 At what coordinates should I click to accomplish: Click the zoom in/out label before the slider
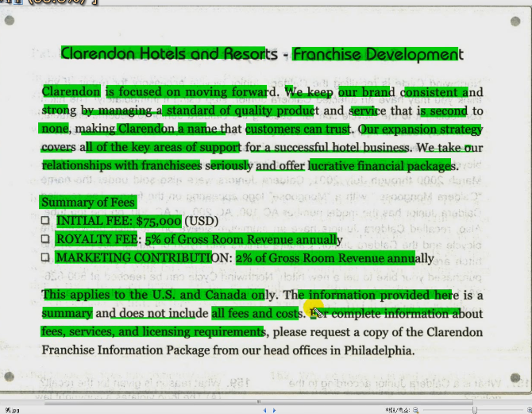point(399,410)
